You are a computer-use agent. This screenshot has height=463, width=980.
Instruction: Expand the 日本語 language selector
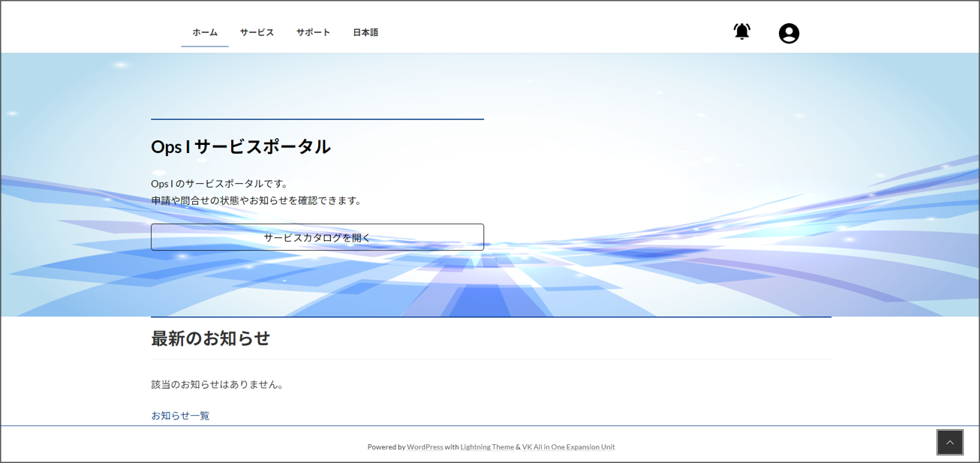(365, 32)
